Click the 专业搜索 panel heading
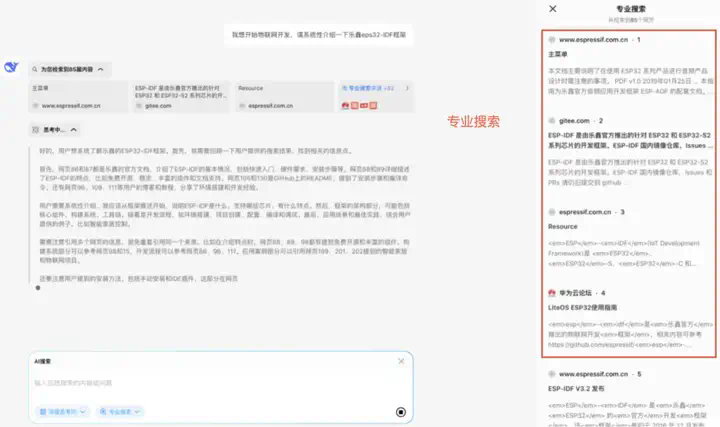This screenshot has width=720, height=427. pyautogui.click(x=631, y=9)
